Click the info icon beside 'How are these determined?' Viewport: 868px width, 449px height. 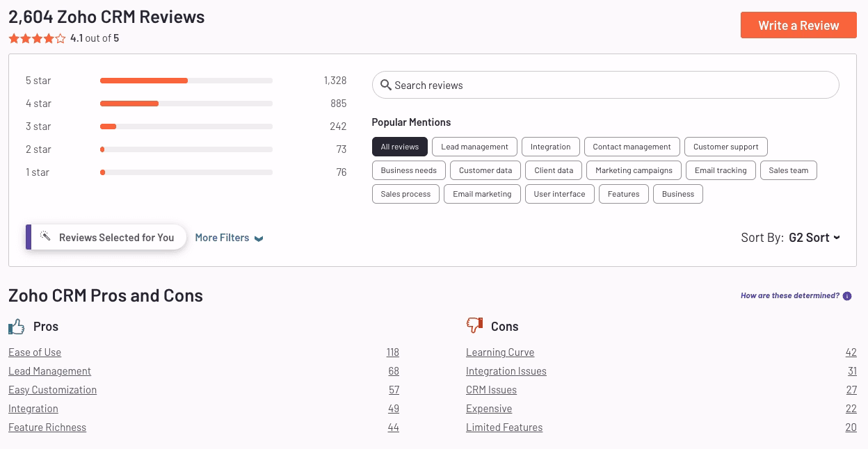847,296
